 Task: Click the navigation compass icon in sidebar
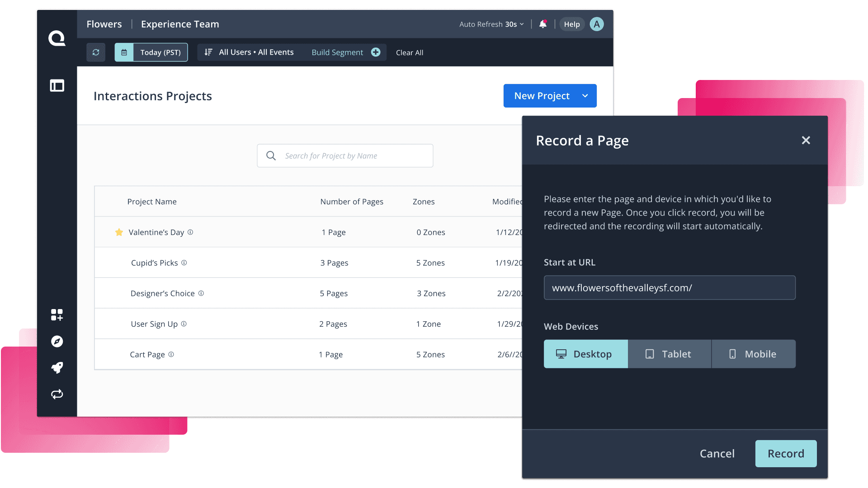[x=57, y=342]
